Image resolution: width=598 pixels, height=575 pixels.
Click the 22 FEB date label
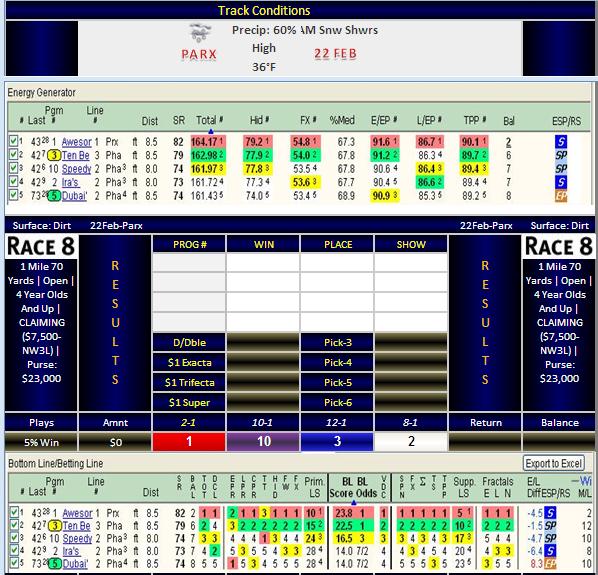(x=336, y=53)
